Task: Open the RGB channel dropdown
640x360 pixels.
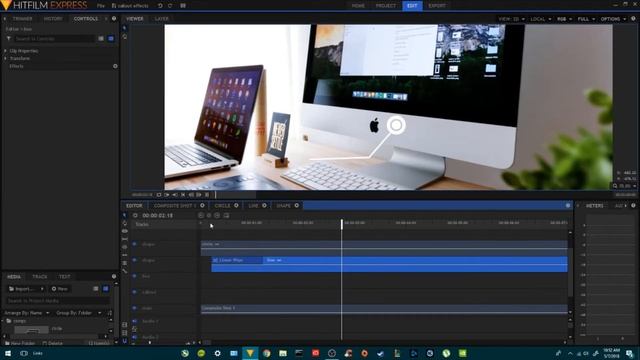Action: pos(564,19)
